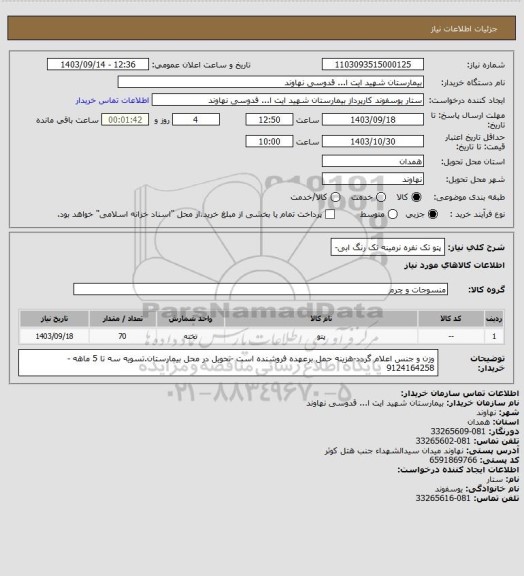Click the postal address نهاوند میدان سیدالشهداء
524x576 pixels.
[x=394, y=450]
